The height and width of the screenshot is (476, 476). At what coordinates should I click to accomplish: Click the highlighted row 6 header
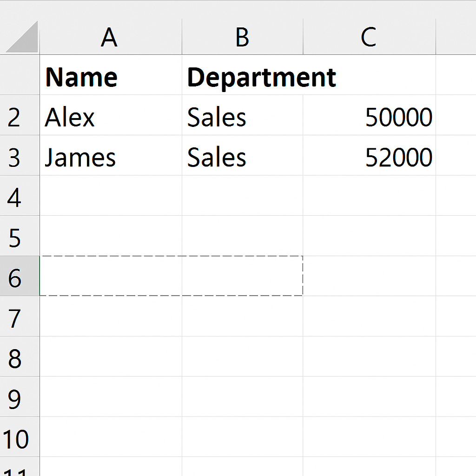[x=15, y=278]
